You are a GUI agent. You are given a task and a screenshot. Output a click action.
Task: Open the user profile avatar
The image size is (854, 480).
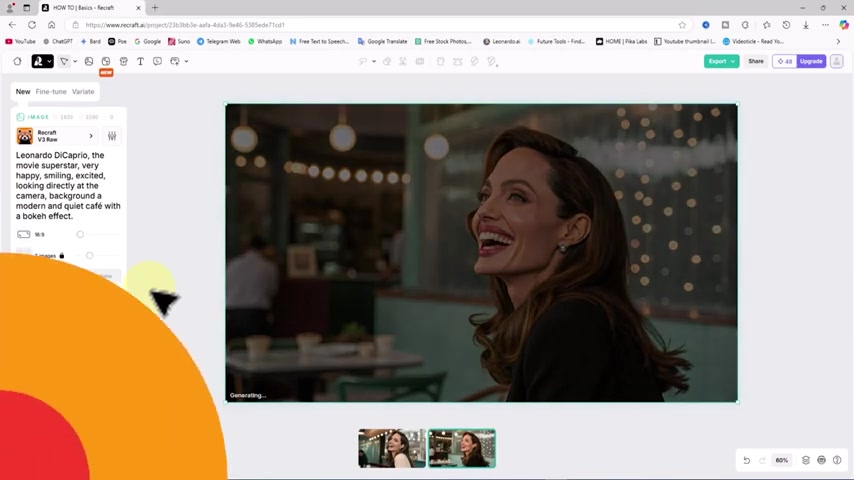836,61
